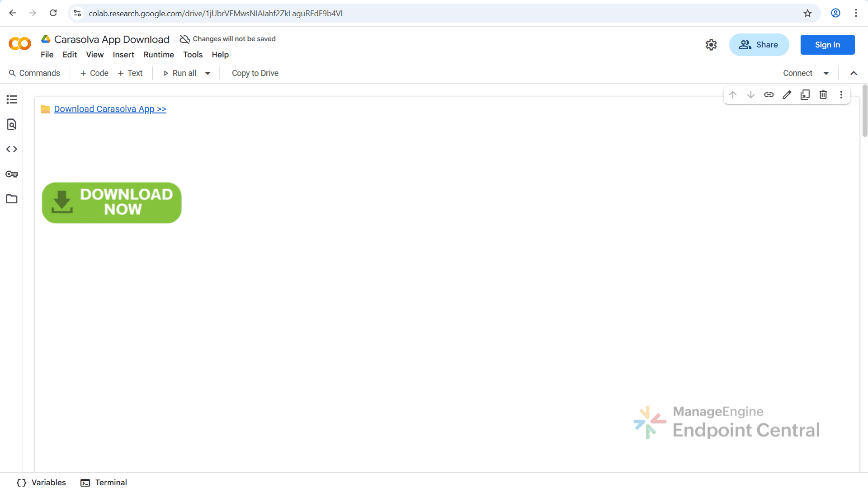
Task: Open the Runtime menu
Action: coord(159,55)
